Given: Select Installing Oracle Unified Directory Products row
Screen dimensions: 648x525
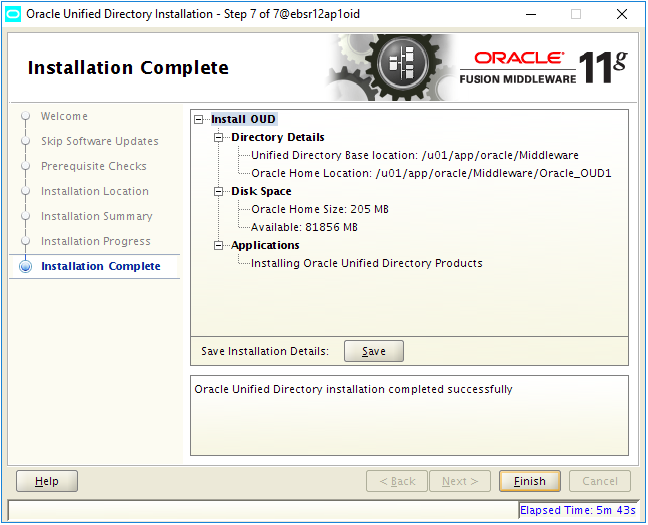Looking at the screenshot, I should tap(367, 263).
